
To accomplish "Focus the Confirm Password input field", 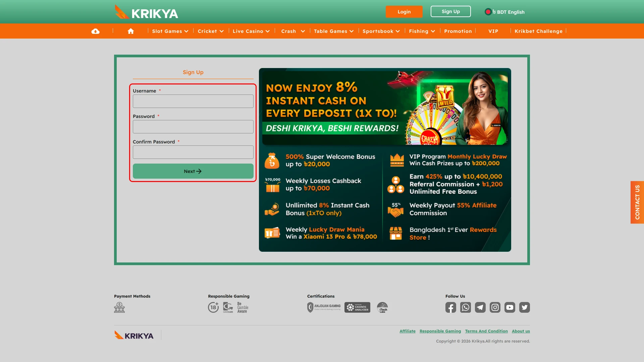I will click(x=193, y=152).
